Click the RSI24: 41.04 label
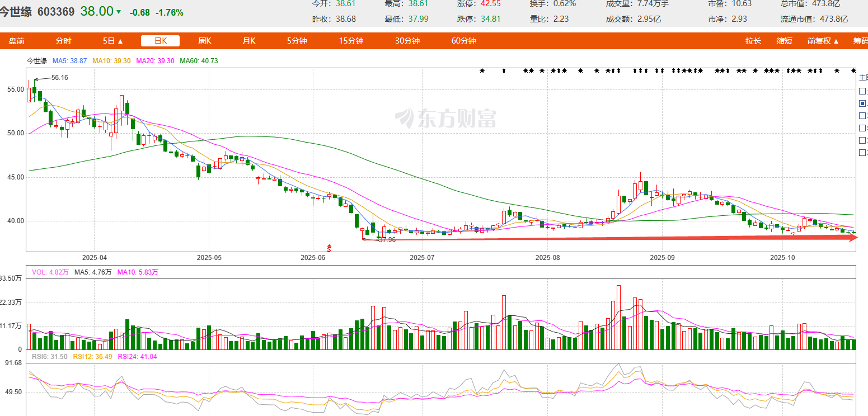Viewport: 868px width, 416px height. tap(137, 356)
